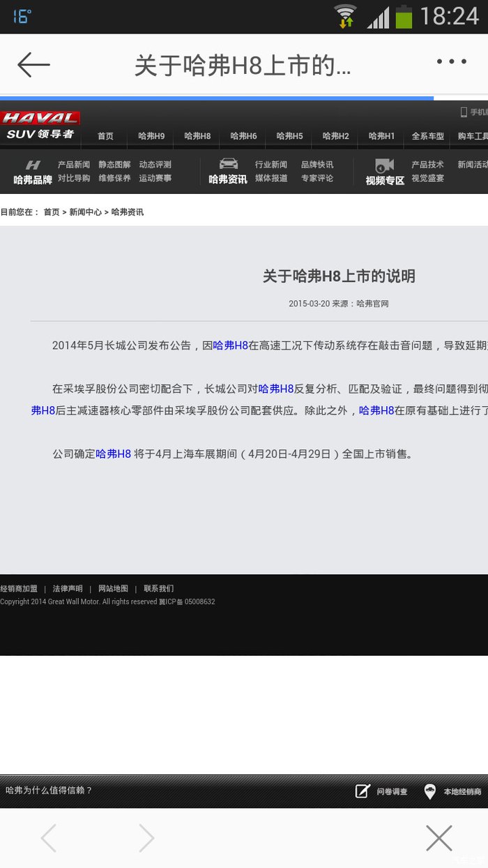Viewport: 488px width, 868px height.
Task: Open 品牌快讯 submenu link
Action: point(317,165)
